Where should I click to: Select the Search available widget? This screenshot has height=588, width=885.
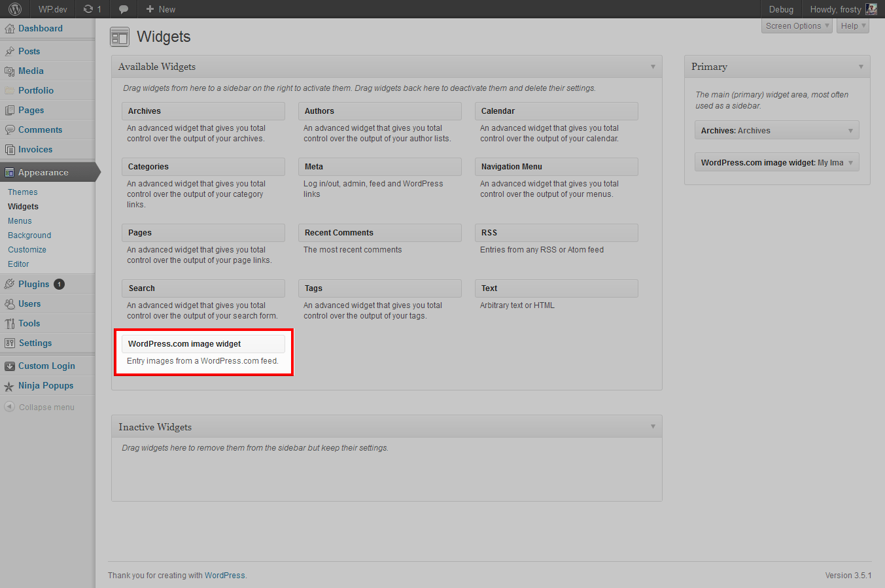point(203,288)
